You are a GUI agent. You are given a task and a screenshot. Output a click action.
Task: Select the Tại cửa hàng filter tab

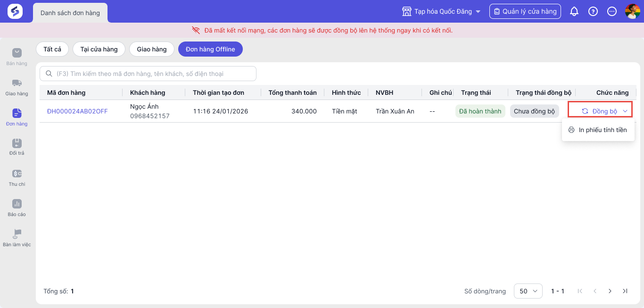[x=99, y=49]
